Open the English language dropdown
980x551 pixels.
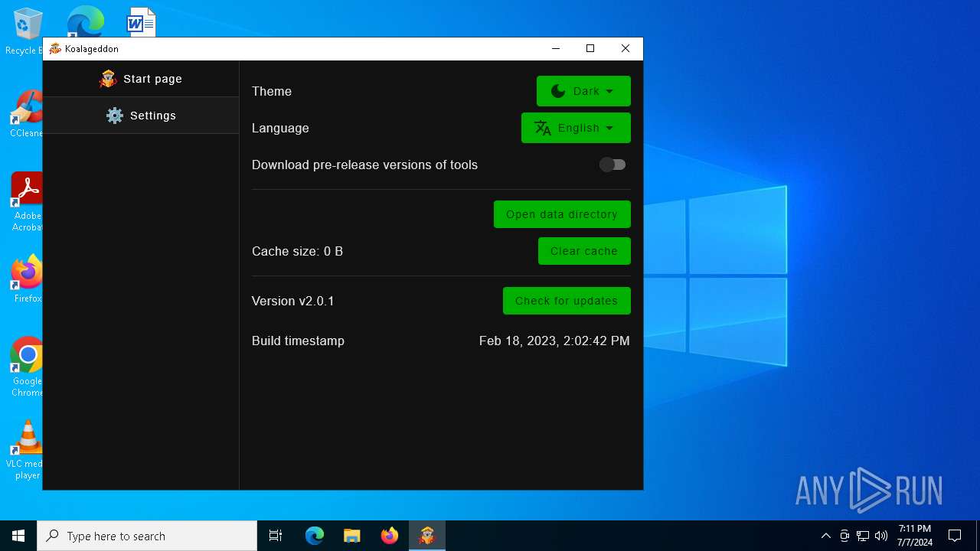tap(576, 128)
